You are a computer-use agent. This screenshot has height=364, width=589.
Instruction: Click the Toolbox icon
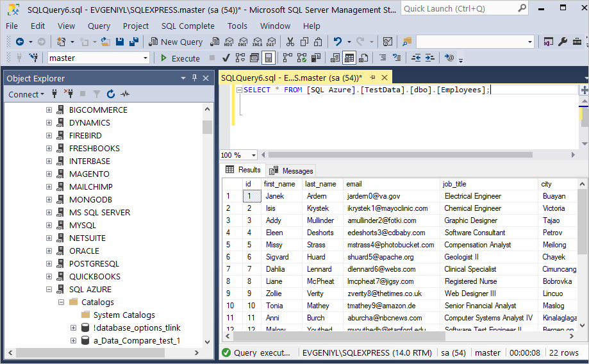tap(577, 42)
